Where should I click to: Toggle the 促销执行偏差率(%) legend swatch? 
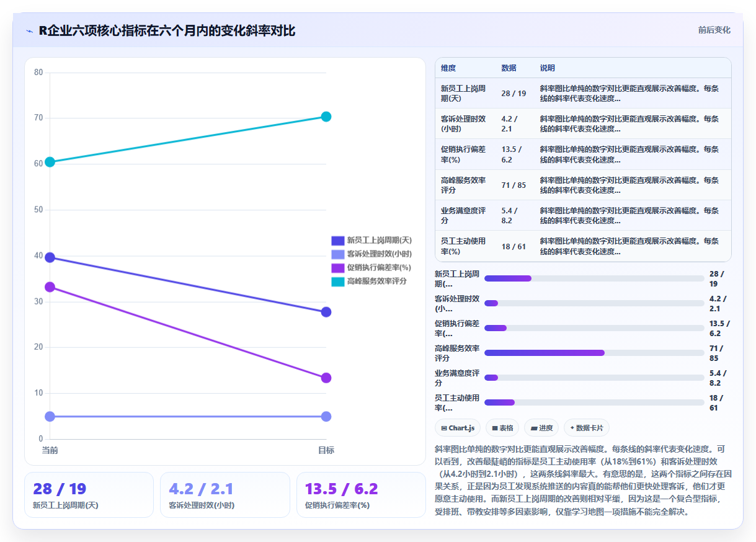point(337,268)
